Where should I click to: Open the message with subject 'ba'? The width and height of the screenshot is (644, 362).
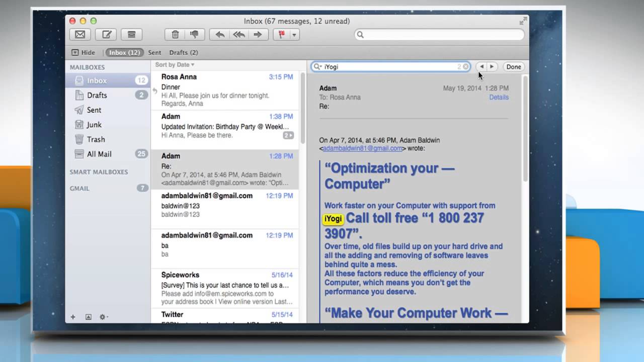(225, 249)
